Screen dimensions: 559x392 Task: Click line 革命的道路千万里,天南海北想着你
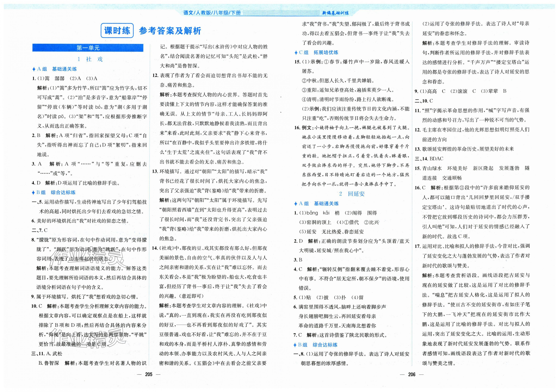[337, 326]
